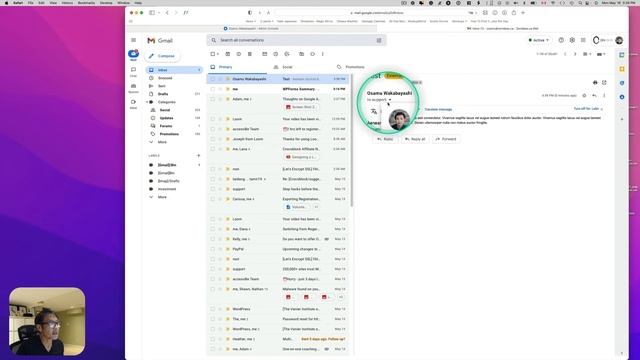Mark the conversation as unread
The width and height of the screenshot is (640, 360).
coord(264,54)
